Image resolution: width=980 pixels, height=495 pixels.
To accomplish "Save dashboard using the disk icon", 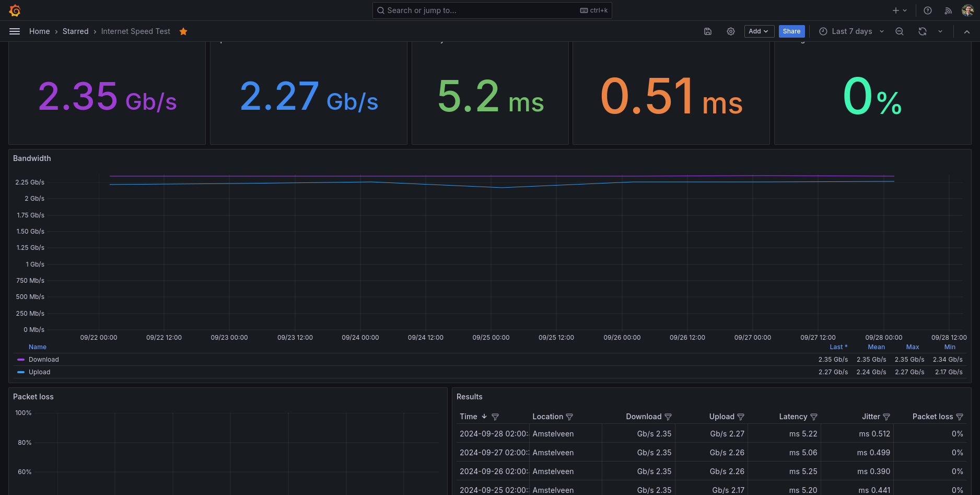I will click(708, 31).
